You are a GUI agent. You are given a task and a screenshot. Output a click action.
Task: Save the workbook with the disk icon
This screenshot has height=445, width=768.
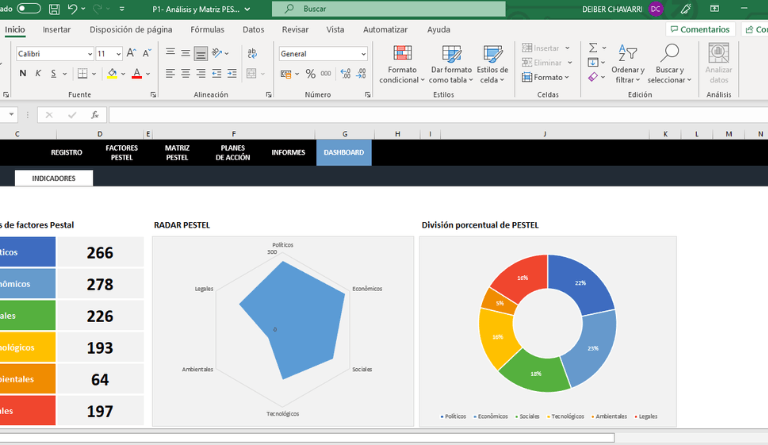pyautogui.click(x=54, y=9)
